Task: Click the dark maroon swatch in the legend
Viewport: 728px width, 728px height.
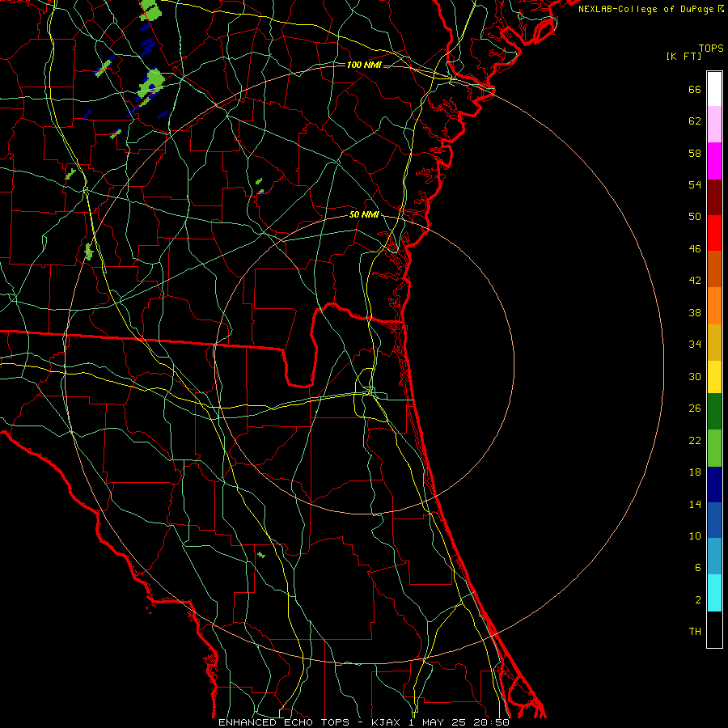Action: point(714,197)
